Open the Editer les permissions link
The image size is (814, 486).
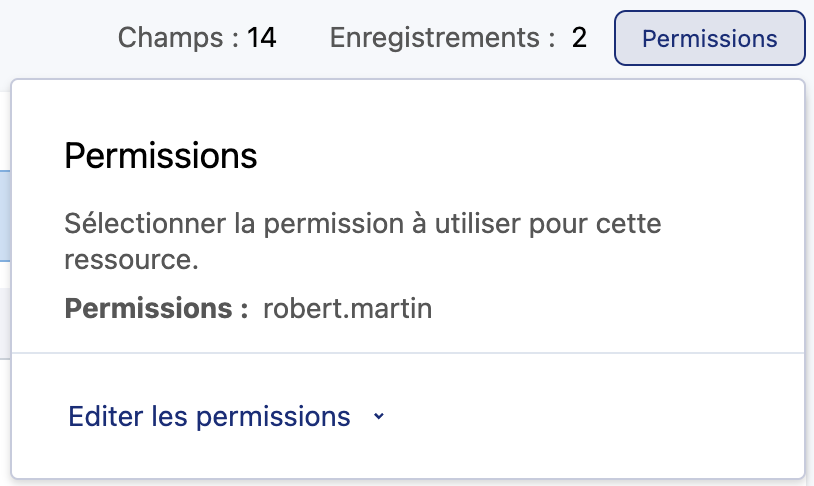coord(209,416)
